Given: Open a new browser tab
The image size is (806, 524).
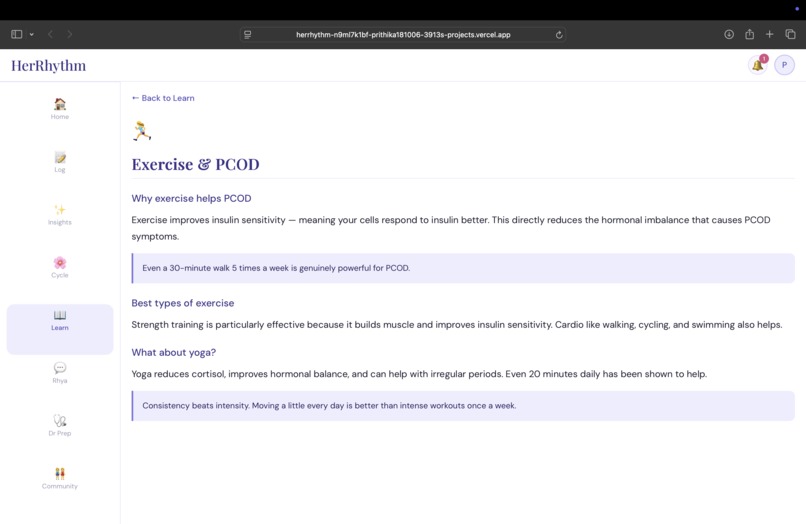Looking at the screenshot, I should [770, 34].
